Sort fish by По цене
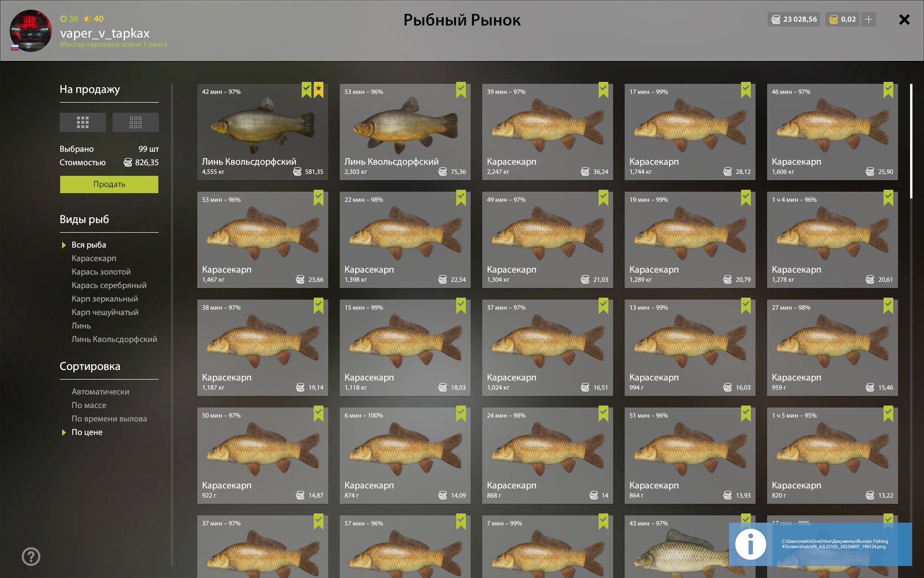Viewport: 924px width, 578px height. (x=87, y=432)
